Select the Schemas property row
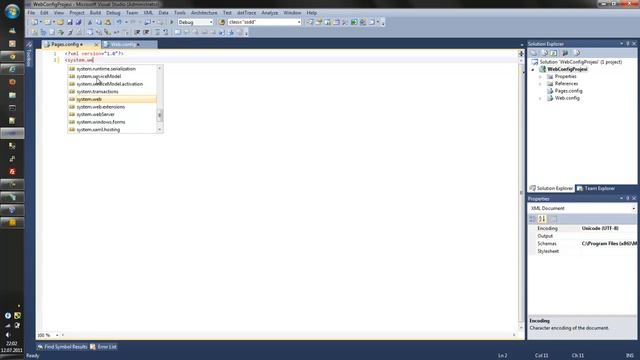This screenshot has height=360, width=640. [x=583, y=244]
